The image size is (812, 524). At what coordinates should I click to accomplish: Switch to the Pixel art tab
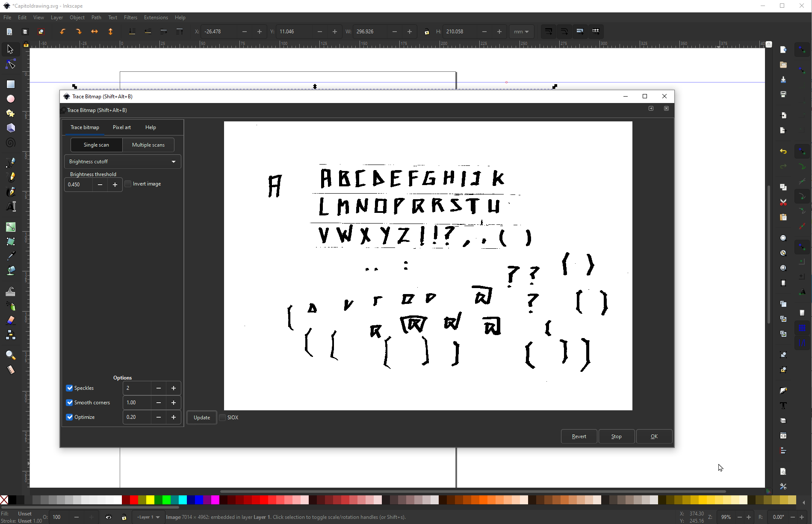click(121, 127)
